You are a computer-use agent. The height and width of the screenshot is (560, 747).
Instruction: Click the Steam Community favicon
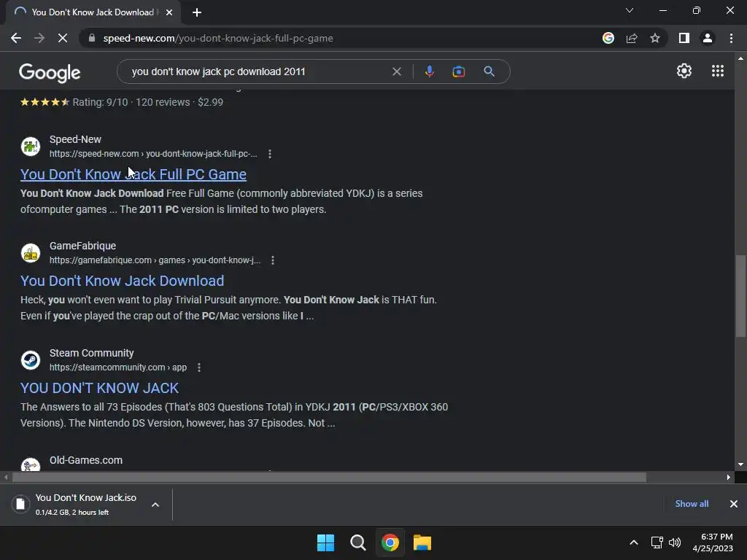click(31, 360)
